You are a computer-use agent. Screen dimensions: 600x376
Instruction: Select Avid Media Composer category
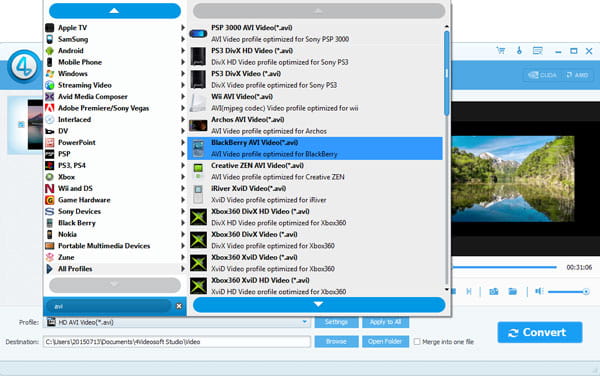coord(115,96)
